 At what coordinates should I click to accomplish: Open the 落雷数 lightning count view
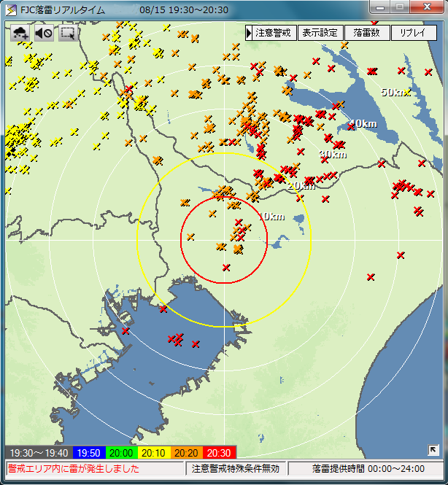point(366,33)
